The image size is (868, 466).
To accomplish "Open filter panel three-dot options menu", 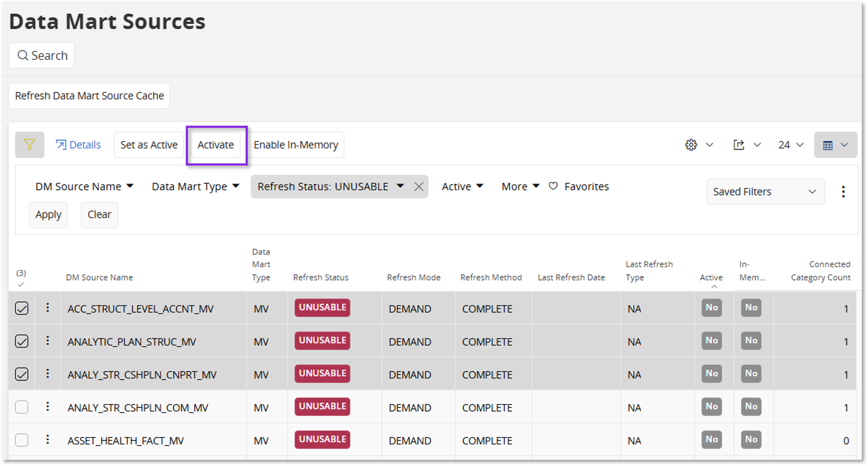I will pos(843,192).
